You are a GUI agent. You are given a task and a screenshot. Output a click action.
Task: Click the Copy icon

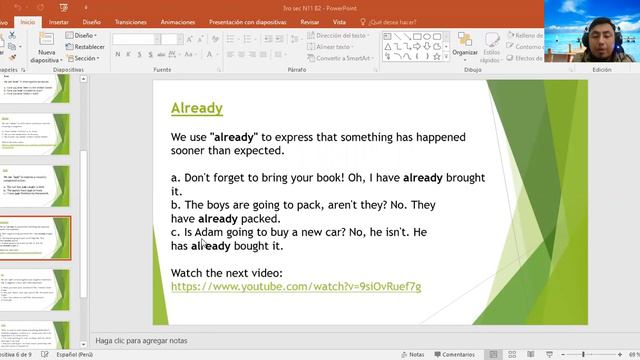12,47
